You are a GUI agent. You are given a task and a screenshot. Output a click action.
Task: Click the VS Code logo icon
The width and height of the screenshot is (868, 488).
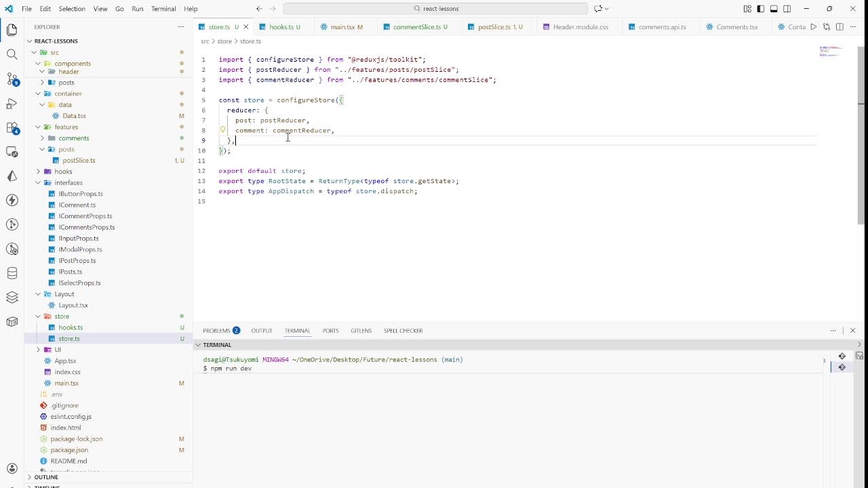click(x=9, y=9)
